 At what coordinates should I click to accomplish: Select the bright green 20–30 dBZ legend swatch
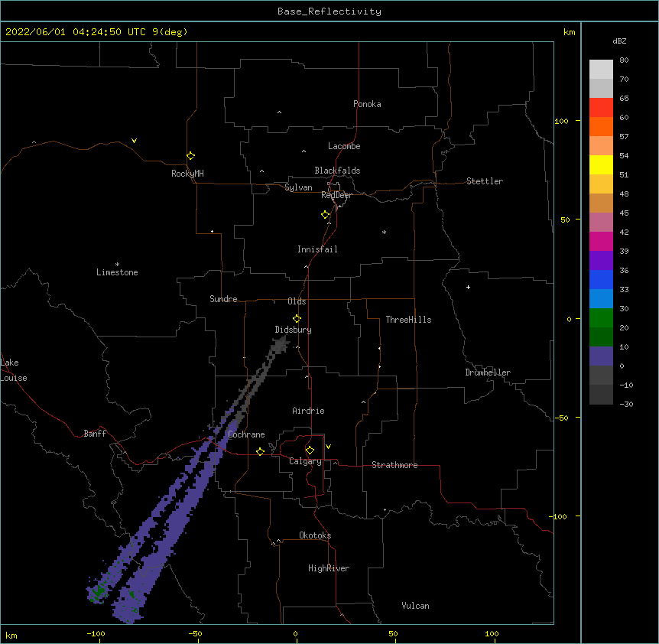pyautogui.click(x=601, y=318)
